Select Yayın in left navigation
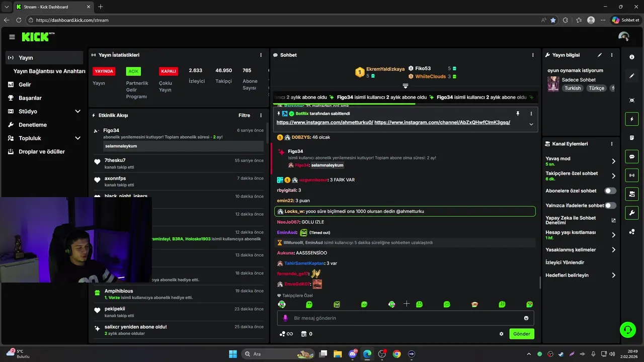The width and height of the screenshot is (644, 362). pyautogui.click(x=44, y=58)
